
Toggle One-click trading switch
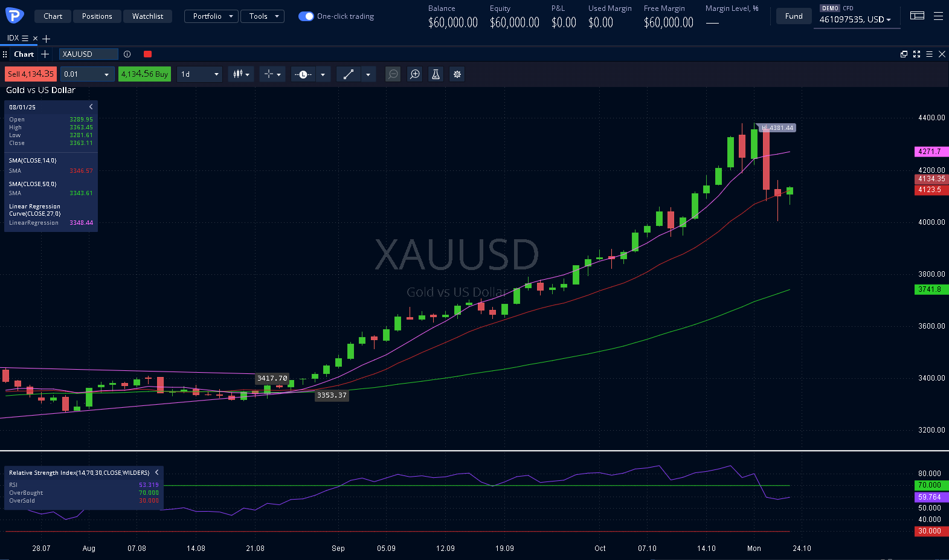(306, 16)
